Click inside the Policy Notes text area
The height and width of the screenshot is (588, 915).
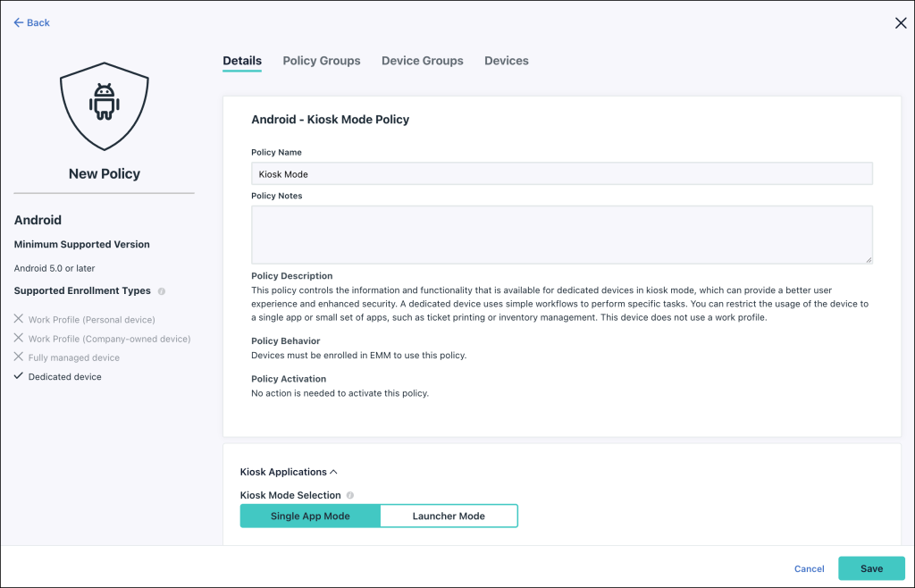[561, 234]
